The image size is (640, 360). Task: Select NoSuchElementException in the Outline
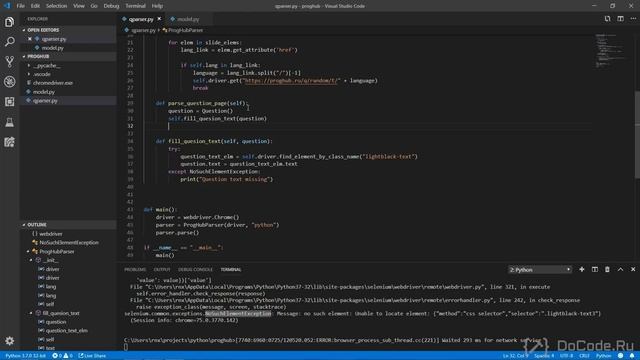[69, 242]
